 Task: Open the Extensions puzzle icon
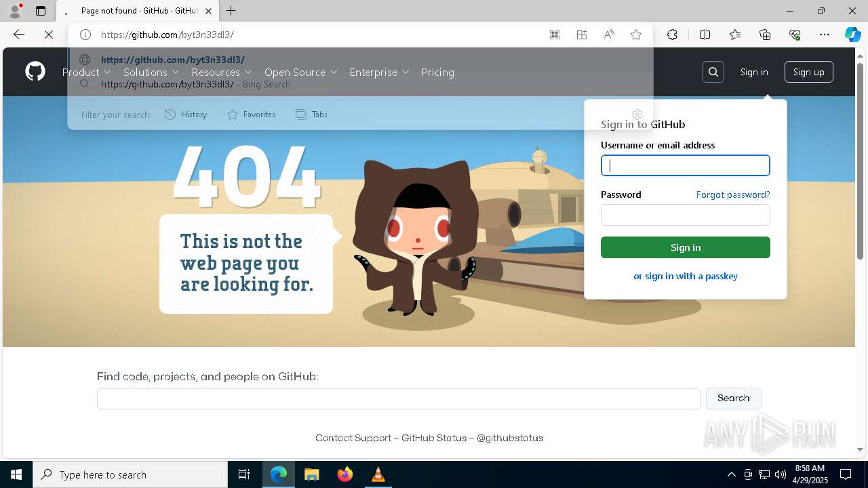coord(672,35)
